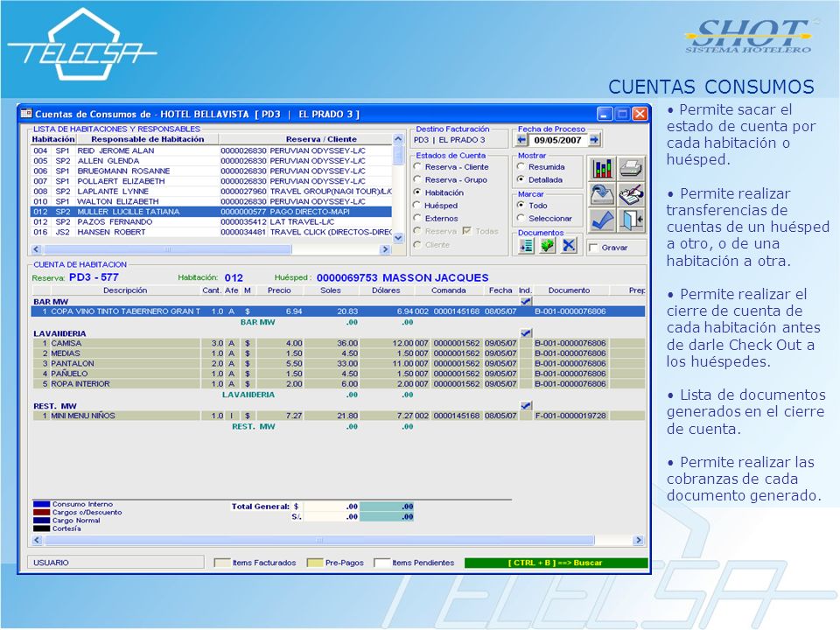Click the Responsable de Habitación column header
Screen dimensions: 840x630
147,139
